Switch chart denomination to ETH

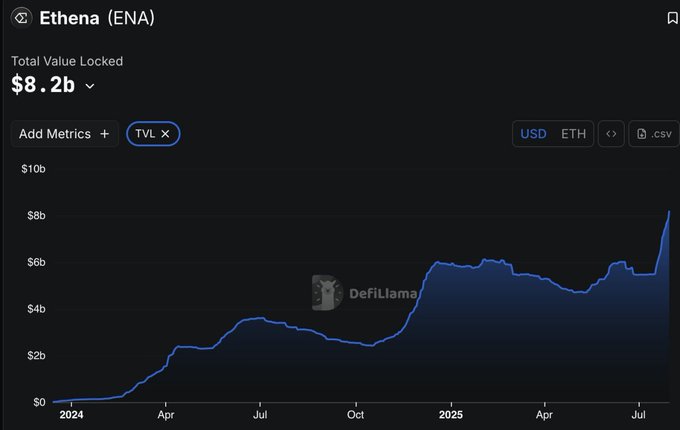coord(573,134)
